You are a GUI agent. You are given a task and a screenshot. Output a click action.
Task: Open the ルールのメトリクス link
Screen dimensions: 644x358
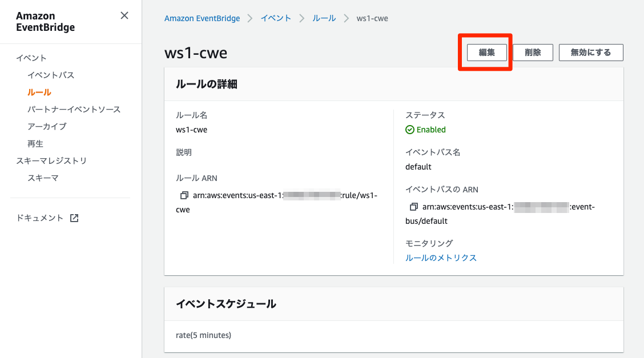(441, 258)
